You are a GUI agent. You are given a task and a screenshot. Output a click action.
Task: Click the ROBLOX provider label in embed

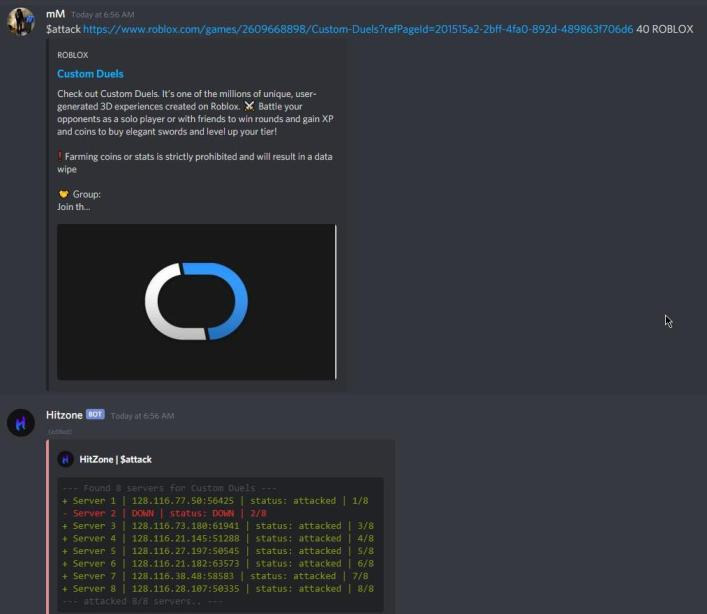tap(73, 55)
